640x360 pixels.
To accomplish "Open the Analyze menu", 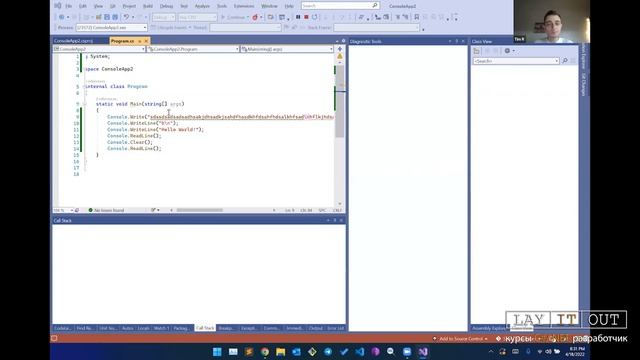I will click(202, 6).
